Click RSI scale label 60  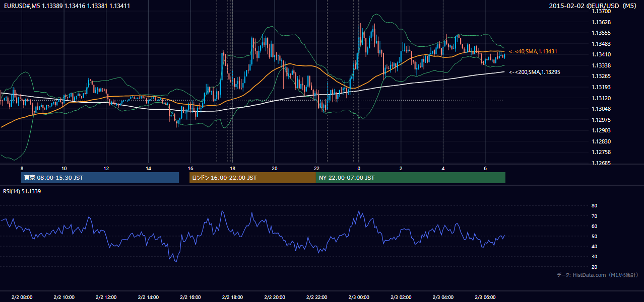point(594,226)
